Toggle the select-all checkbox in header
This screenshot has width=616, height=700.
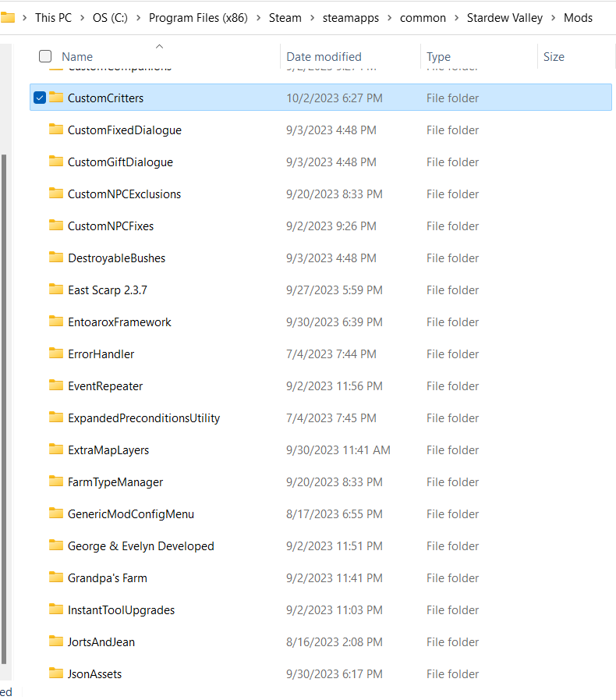pyautogui.click(x=45, y=56)
